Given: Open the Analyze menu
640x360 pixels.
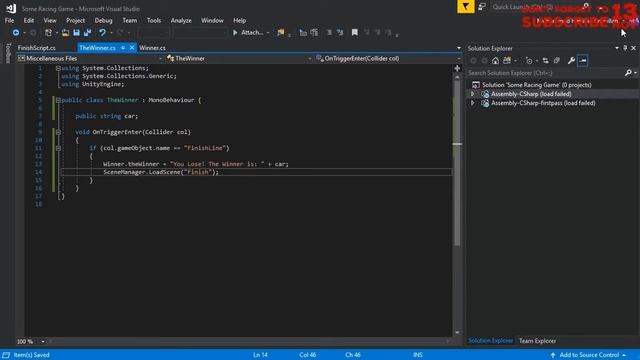Looking at the screenshot, I should point(181,20).
